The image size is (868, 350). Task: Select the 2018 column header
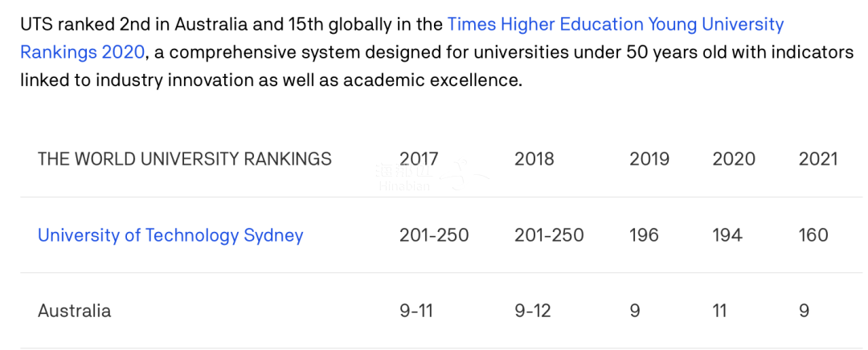(534, 159)
